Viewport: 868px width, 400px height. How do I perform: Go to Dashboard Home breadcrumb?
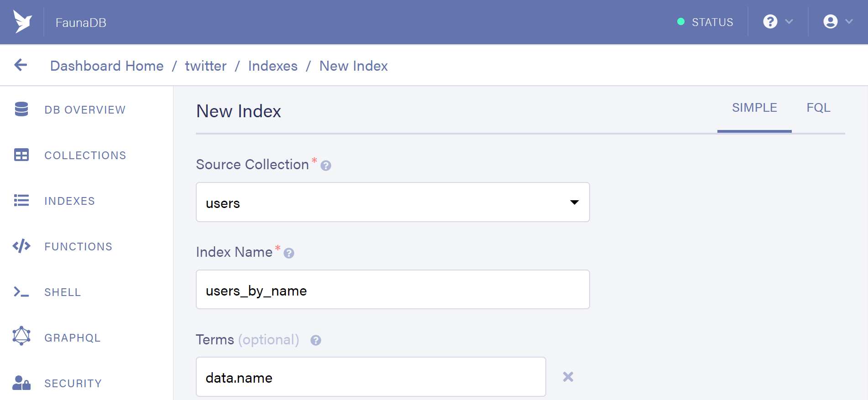coord(107,66)
